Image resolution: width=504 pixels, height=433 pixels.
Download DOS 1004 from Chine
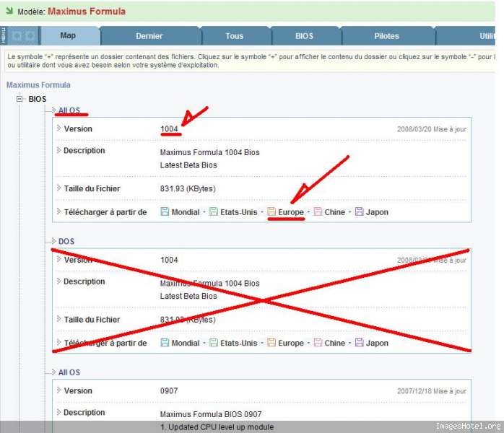[334, 343]
